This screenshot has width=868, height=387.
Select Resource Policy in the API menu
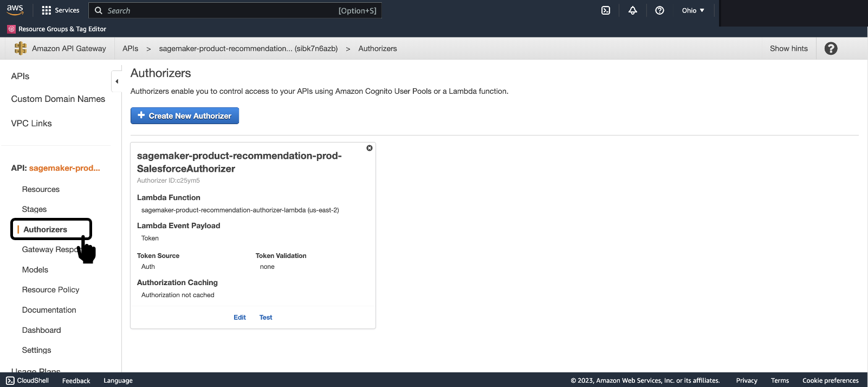click(x=50, y=289)
